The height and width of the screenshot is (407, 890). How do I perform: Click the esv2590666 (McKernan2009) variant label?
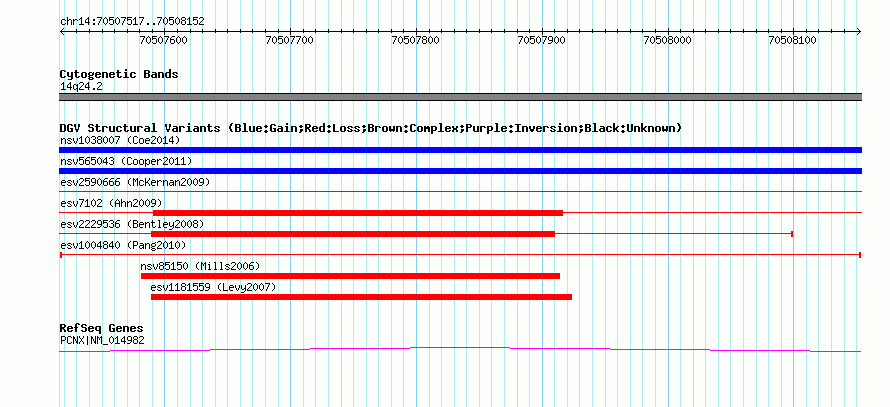tap(135, 183)
